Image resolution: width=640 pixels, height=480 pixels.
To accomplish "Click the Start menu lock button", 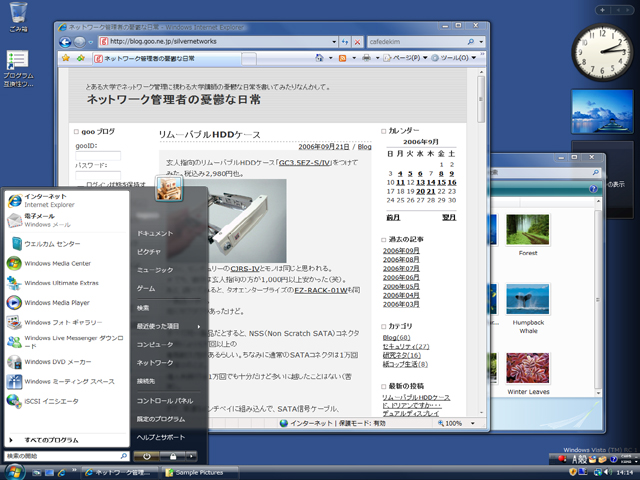I will 173,456.
